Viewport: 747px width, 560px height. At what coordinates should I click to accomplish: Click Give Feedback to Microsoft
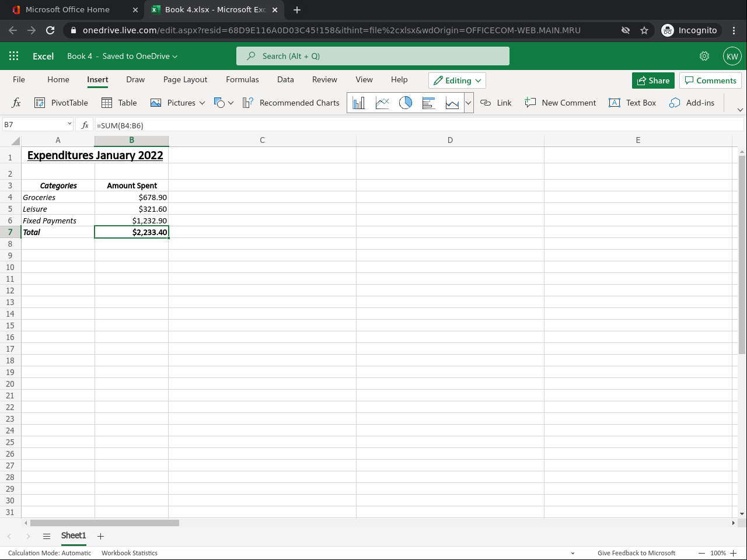pyautogui.click(x=636, y=553)
